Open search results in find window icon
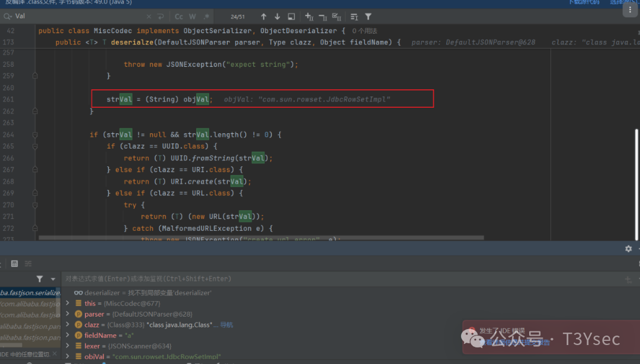This screenshot has width=640, height=364. (292, 17)
